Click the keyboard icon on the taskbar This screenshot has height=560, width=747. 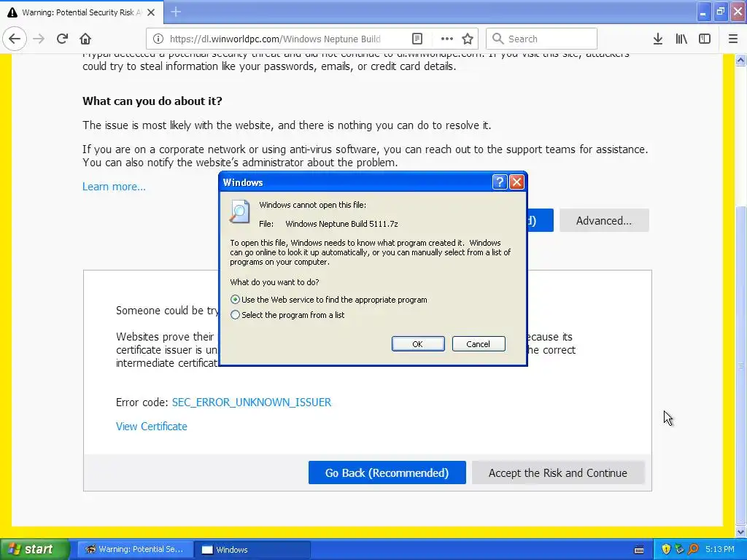pyautogui.click(x=639, y=550)
